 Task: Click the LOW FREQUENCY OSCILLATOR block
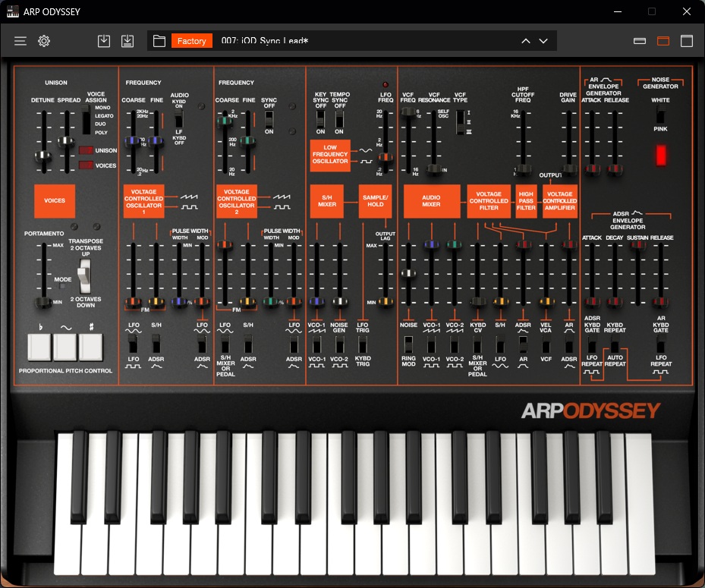(x=330, y=155)
